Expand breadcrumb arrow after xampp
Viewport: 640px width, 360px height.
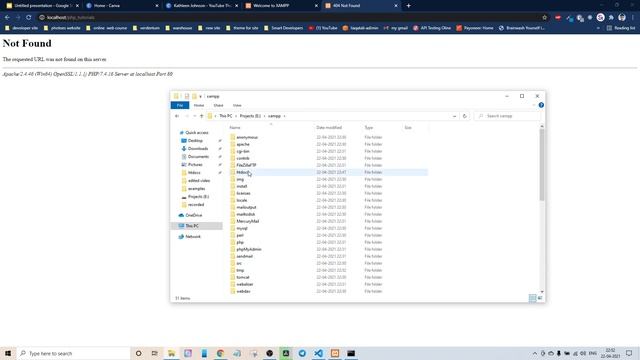tap(284, 116)
